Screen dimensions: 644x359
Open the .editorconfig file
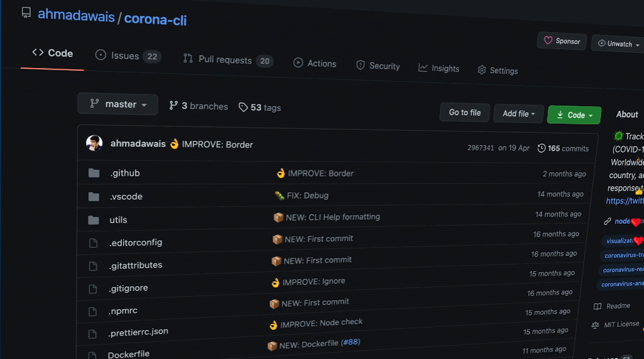[x=135, y=243]
